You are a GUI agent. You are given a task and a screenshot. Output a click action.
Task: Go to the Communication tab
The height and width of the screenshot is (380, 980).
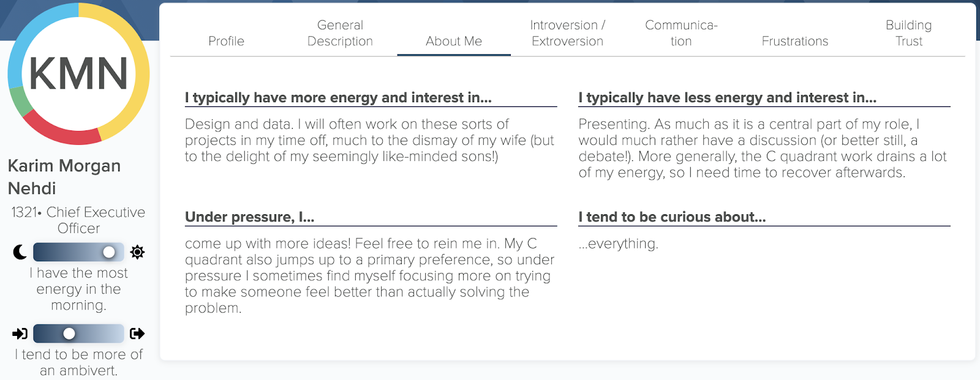681,33
